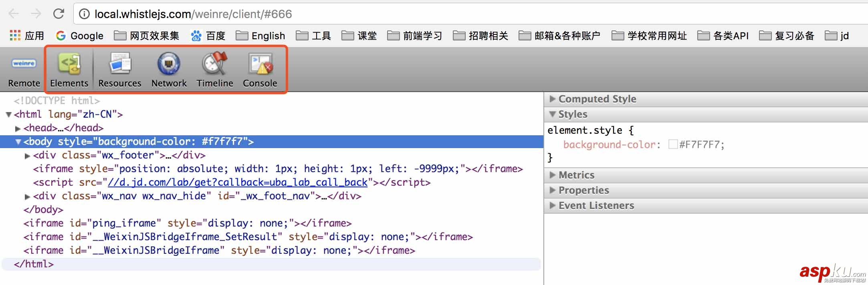Open the 应用 apps grid icon
This screenshot has width=868, height=285.
[x=15, y=36]
